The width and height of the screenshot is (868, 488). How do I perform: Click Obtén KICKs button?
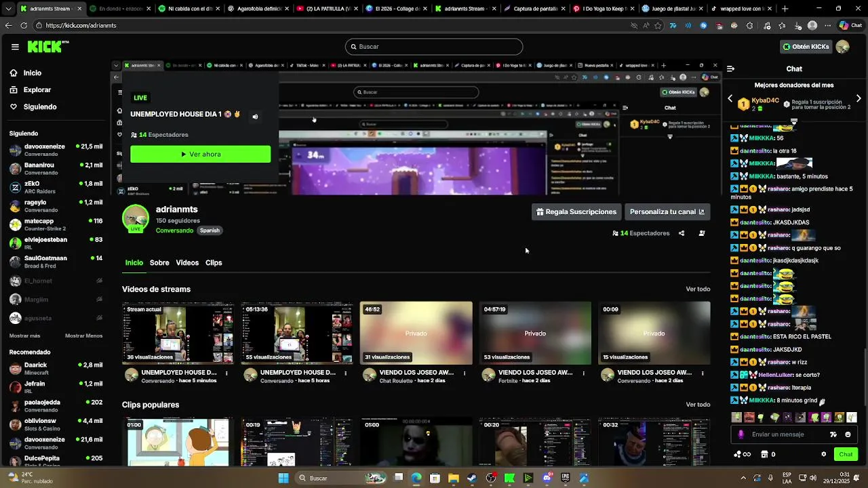pyautogui.click(x=806, y=47)
